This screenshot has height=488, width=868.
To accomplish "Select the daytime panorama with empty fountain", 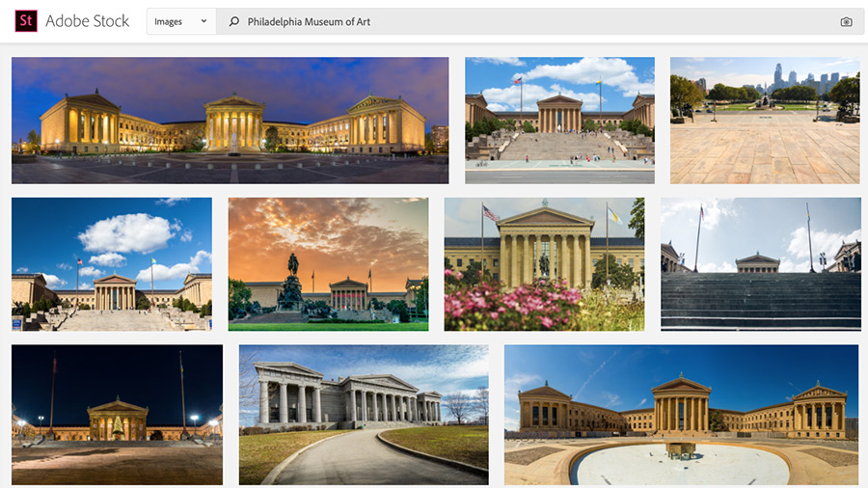I will [x=682, y=415].
